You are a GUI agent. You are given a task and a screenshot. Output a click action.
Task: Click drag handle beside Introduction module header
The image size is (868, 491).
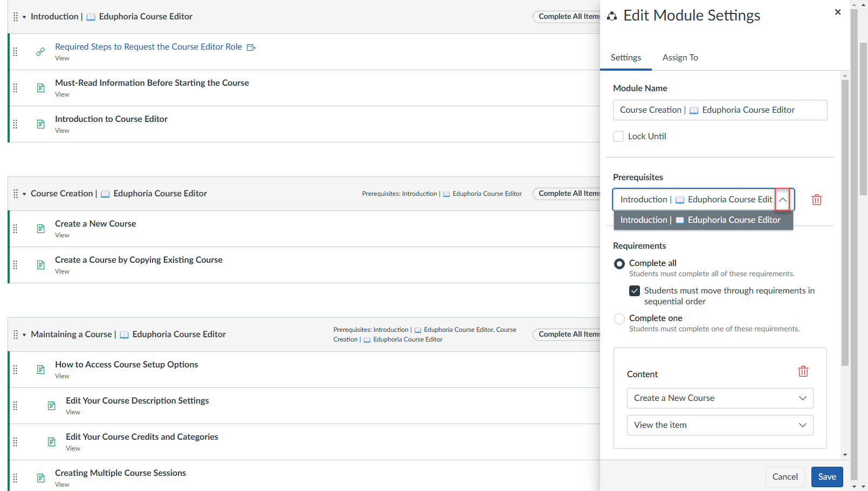tap(16, 17)
